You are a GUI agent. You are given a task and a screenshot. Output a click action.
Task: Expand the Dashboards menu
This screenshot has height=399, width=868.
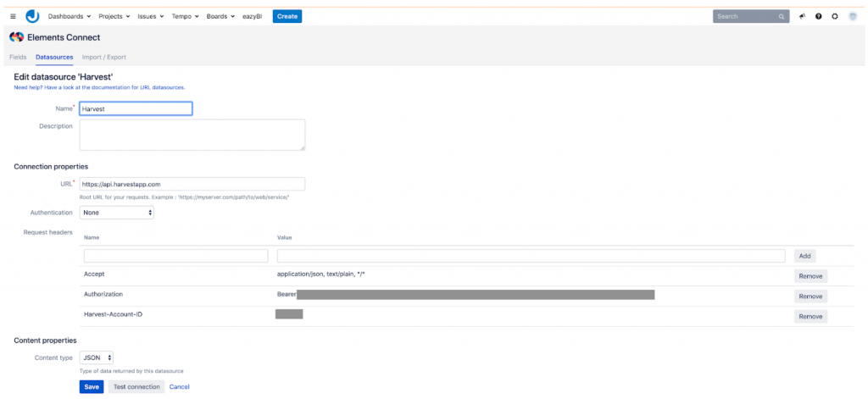pyautogui.click(x=70, y=17)
